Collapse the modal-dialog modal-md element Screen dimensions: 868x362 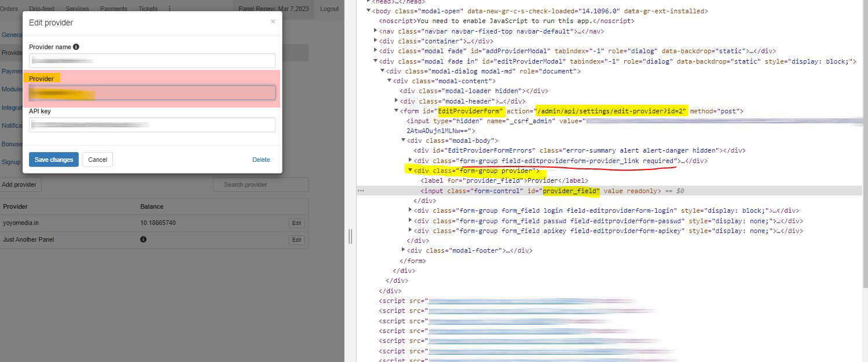382,71
